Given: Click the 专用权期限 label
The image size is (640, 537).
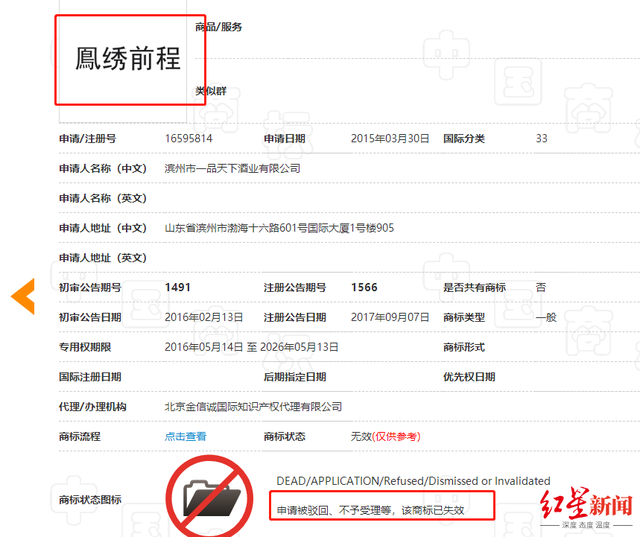Looking at the screenshot, I should 85,347.
